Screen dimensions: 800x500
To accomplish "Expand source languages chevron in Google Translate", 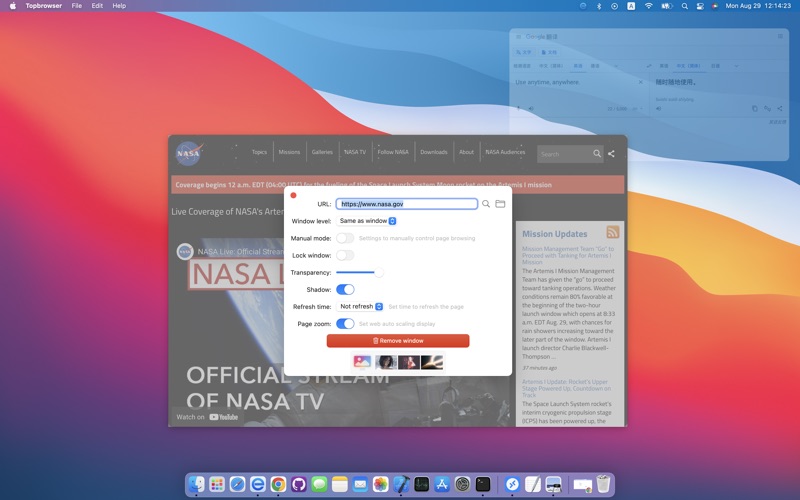I will (615, 66).
